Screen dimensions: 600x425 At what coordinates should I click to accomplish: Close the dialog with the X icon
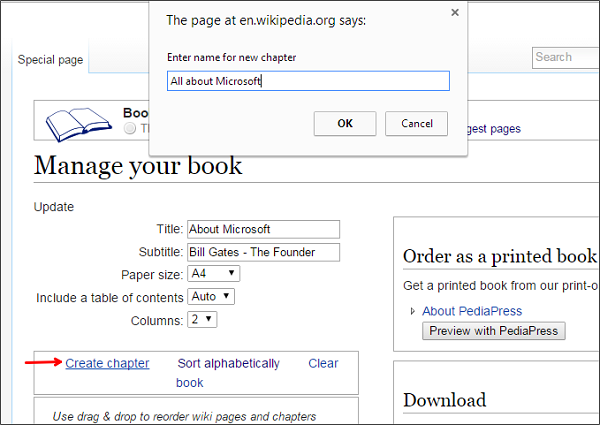[x=455, y=13]
